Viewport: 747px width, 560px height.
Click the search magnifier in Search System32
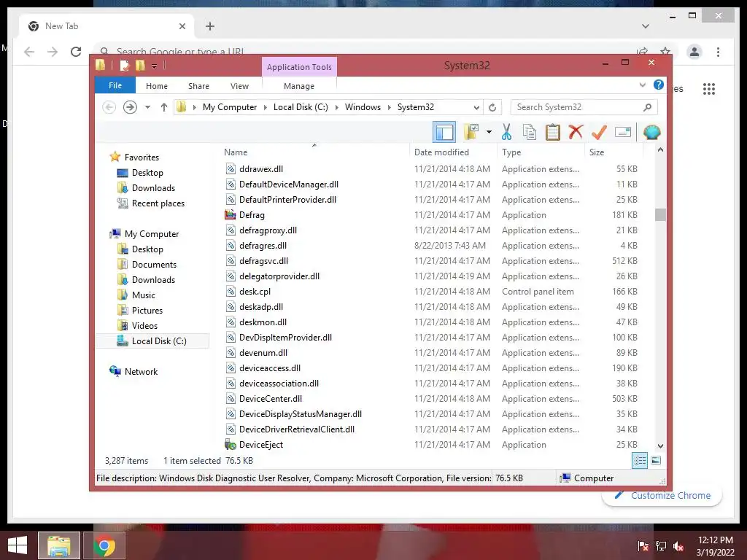647,107
